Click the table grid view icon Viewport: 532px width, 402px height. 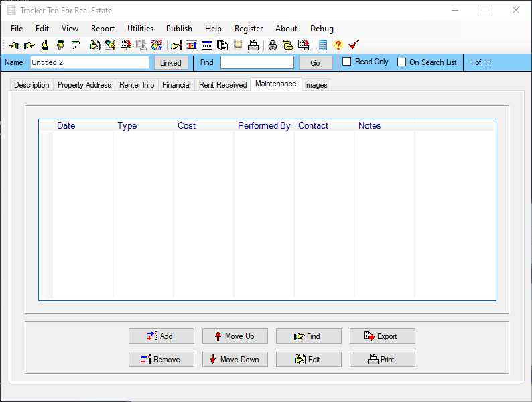(x=207, y=45)
